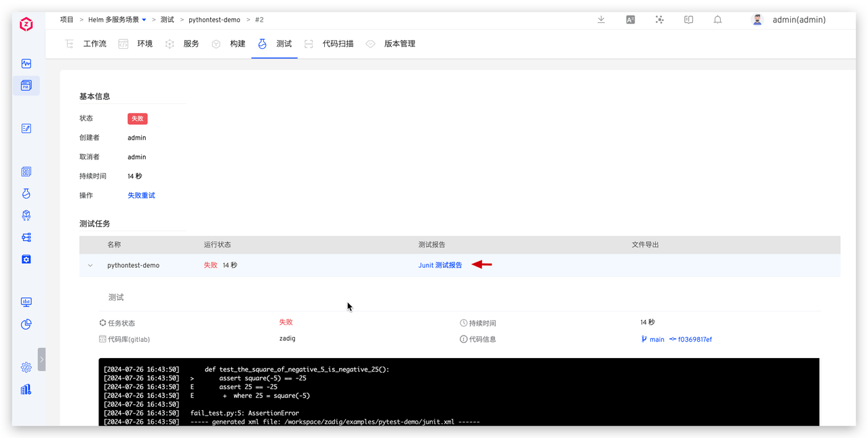The image size is (868, 438).
Task: Open the language switcher icon in top bar
Action: (630, 19)
